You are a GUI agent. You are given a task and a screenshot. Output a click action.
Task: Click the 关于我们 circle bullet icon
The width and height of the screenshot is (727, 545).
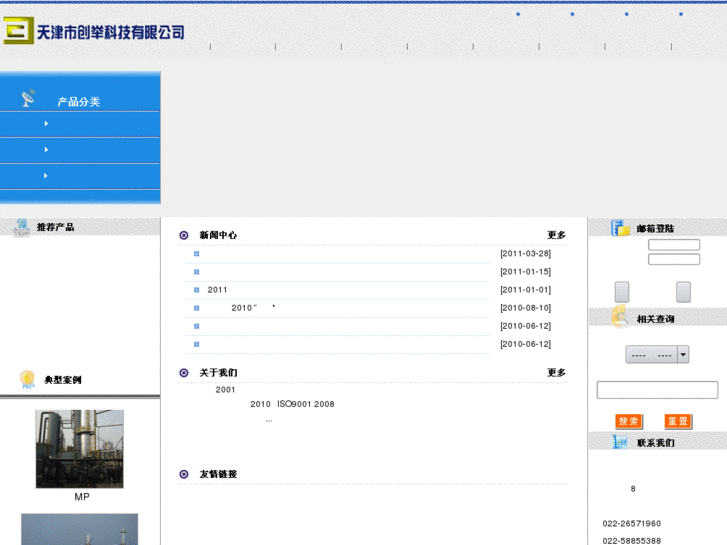point(184,373)
